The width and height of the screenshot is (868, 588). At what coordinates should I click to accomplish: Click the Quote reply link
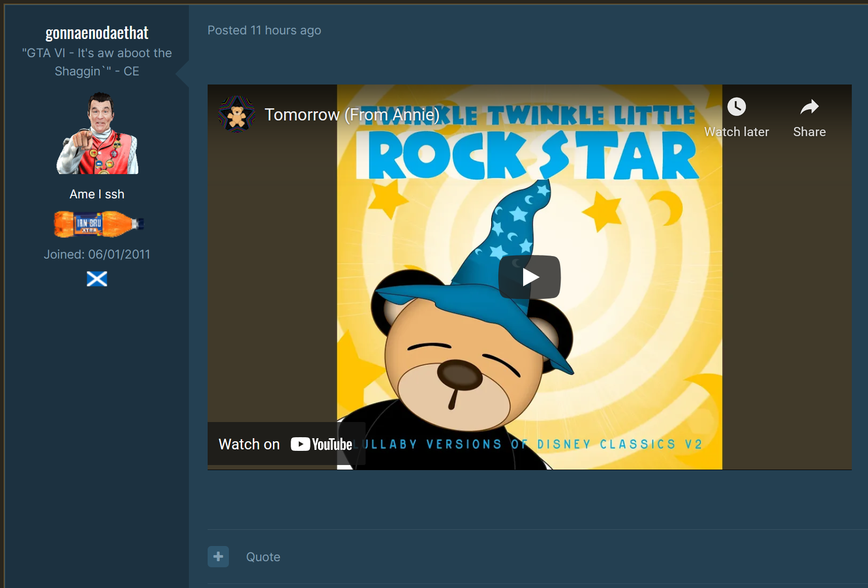[263, 557]
